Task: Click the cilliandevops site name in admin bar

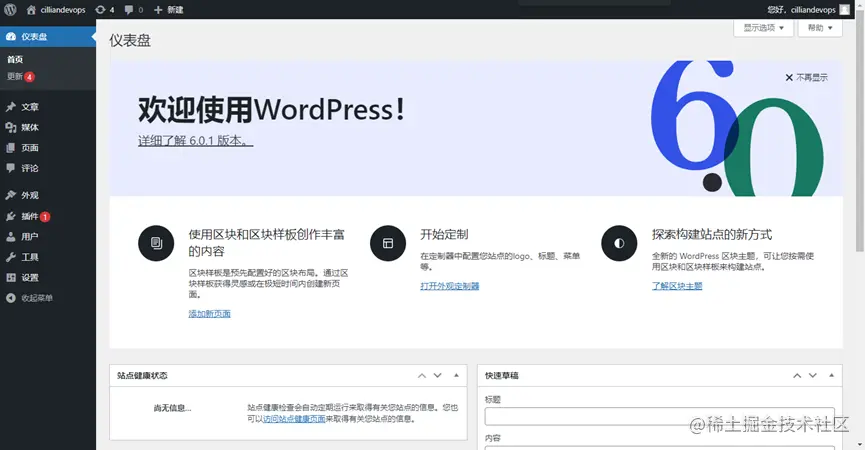Action: point(63,10)
